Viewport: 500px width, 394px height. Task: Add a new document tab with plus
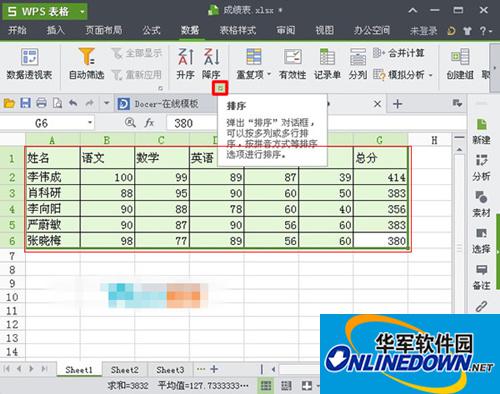pos(397,104)
